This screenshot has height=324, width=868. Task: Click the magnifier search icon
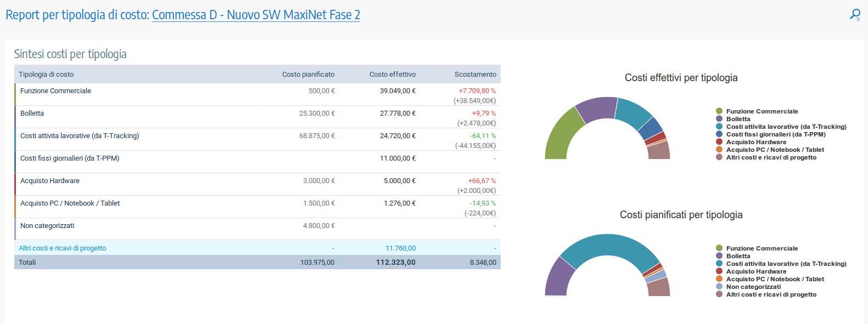coord(855,15)
